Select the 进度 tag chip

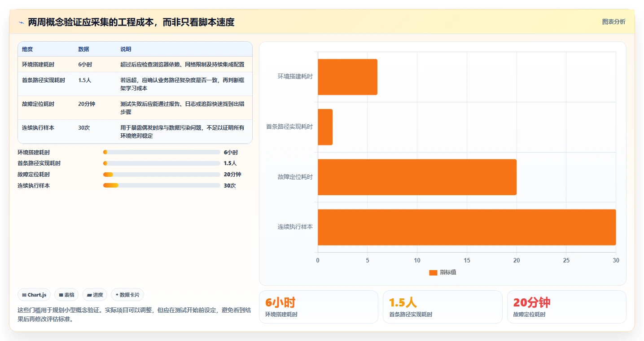[95, 295]
